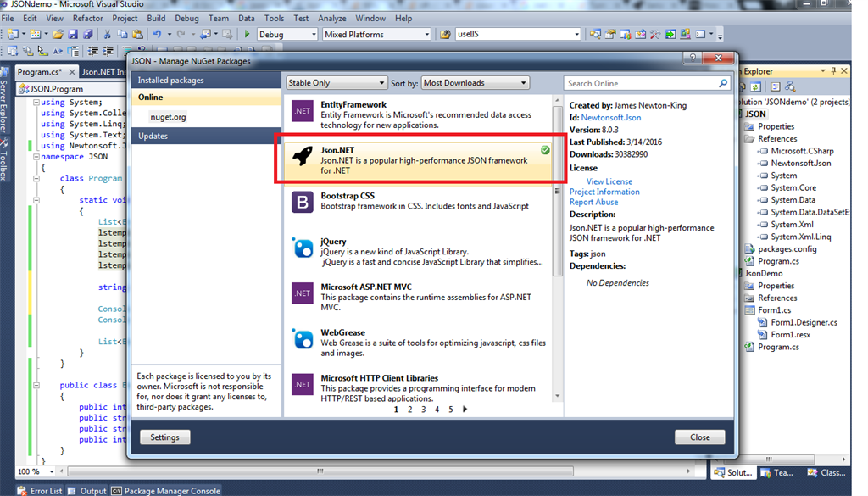
Task: Select Newtonsoft.Json reference in Solution Explorer
Action: tap(800, 164)
